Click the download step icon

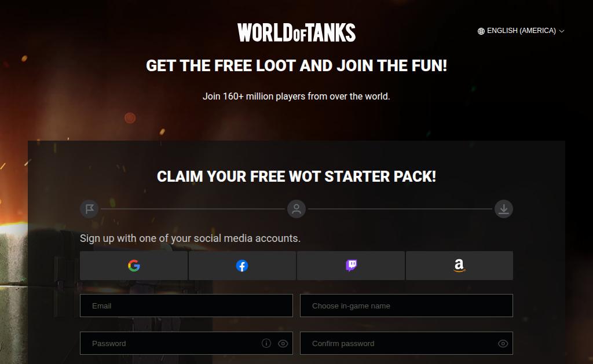[x=504, y=209]
